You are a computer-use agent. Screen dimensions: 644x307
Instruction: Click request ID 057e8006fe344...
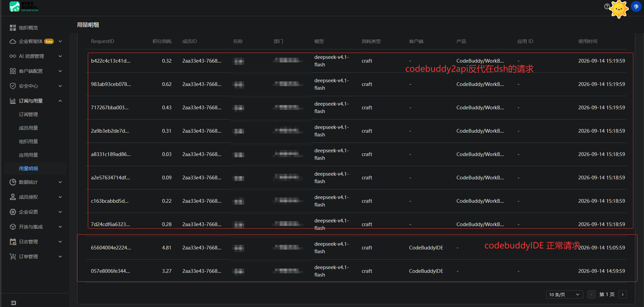coord(110,271)
